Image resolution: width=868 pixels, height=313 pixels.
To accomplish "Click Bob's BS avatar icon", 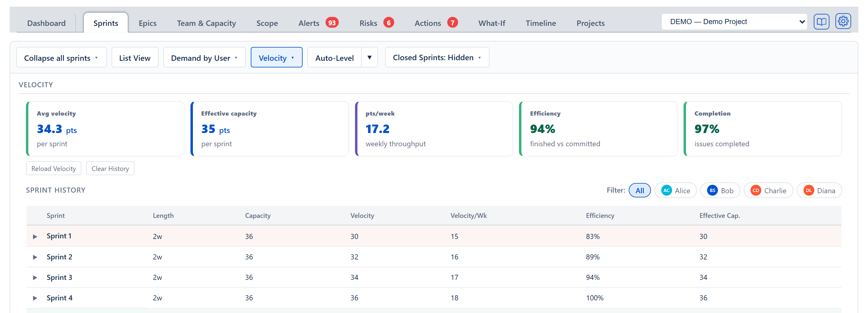I will (x=712, y=191).
